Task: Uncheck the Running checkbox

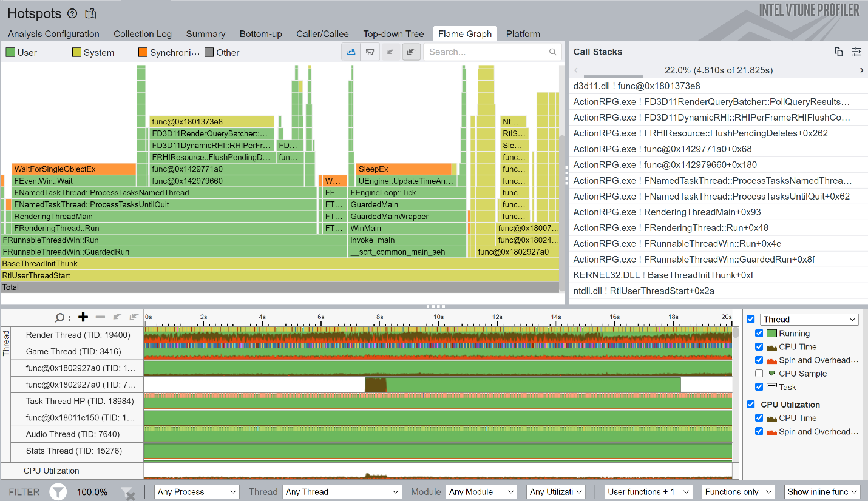Action: pos(759,334)
